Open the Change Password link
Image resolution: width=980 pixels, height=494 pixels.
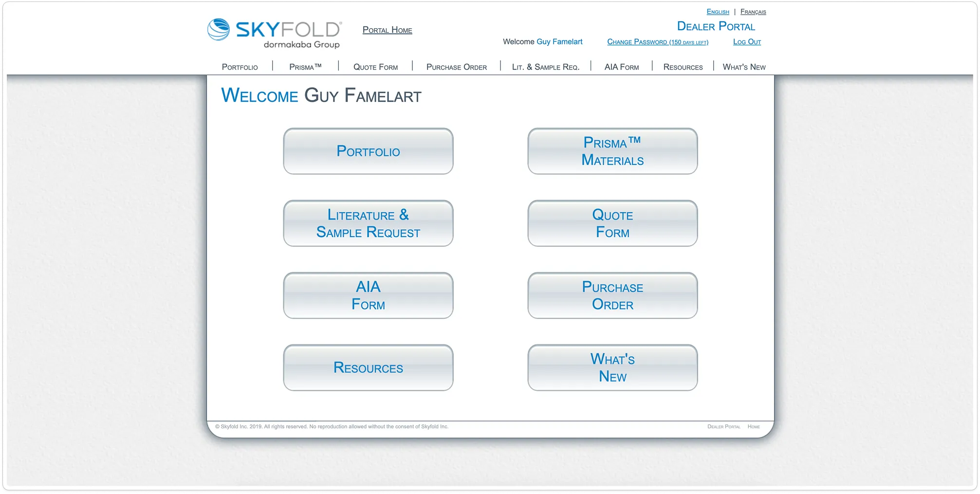[657, 42]
